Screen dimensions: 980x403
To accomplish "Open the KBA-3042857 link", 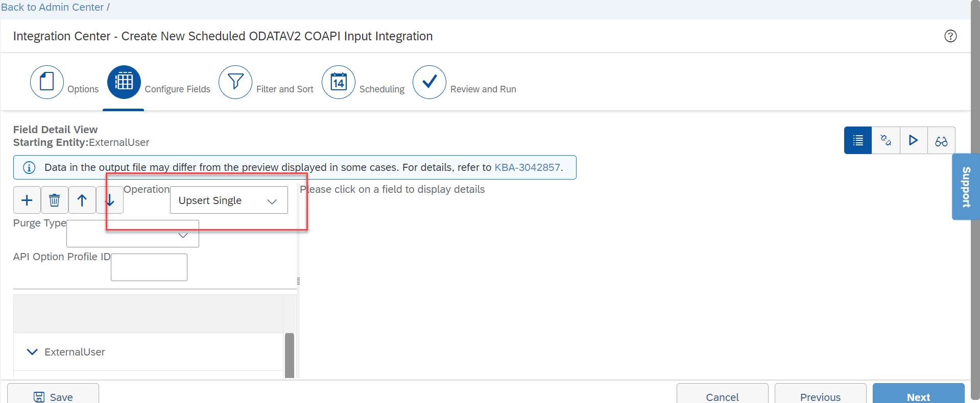I will 527,167.
